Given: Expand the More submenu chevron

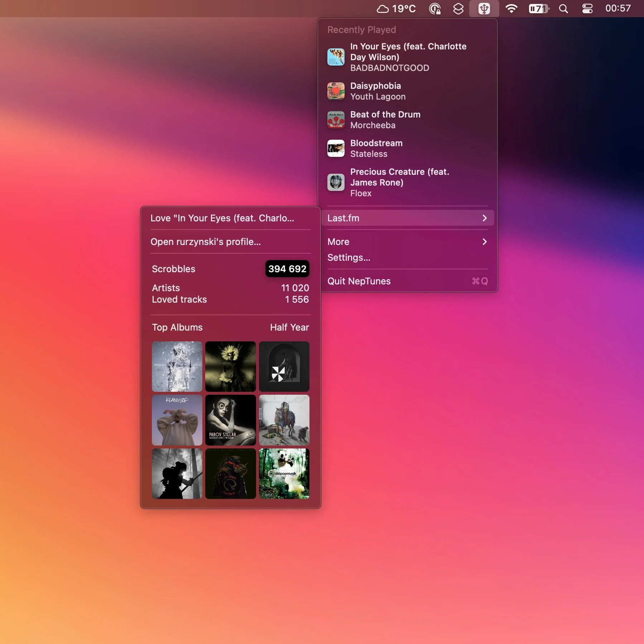Looking at the screenshot, I should (484, 242).
